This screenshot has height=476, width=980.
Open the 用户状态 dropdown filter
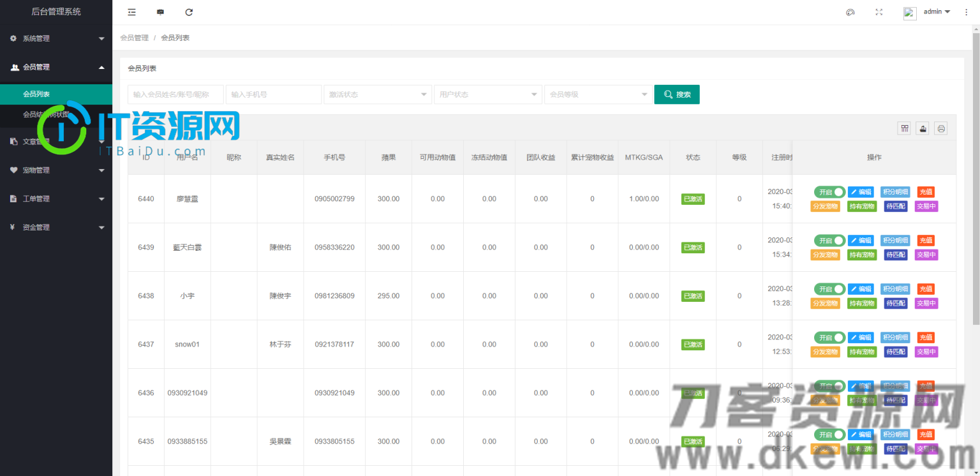[488, 94]
